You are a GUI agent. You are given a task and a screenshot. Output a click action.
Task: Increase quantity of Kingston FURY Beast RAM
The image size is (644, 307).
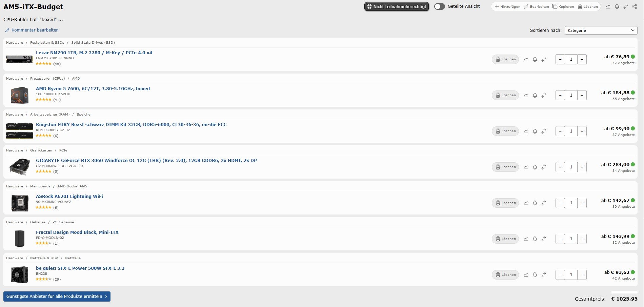click(x=582, y=131)
